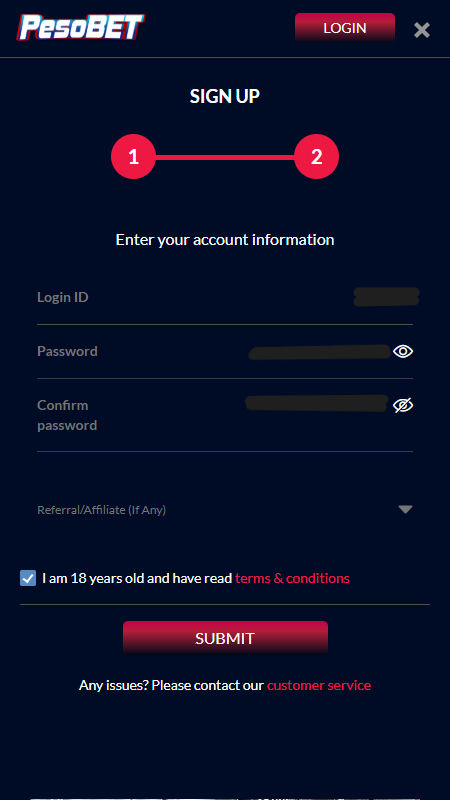Contact customer service via link
The width and height of the screenshot is (450, 800).
(x=319, y=685)
